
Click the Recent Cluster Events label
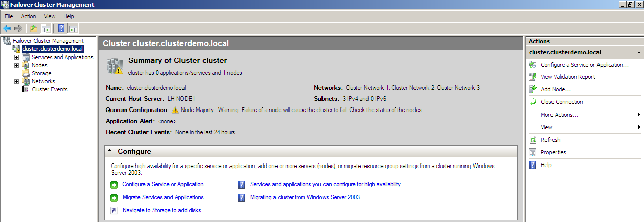[139, 132]
